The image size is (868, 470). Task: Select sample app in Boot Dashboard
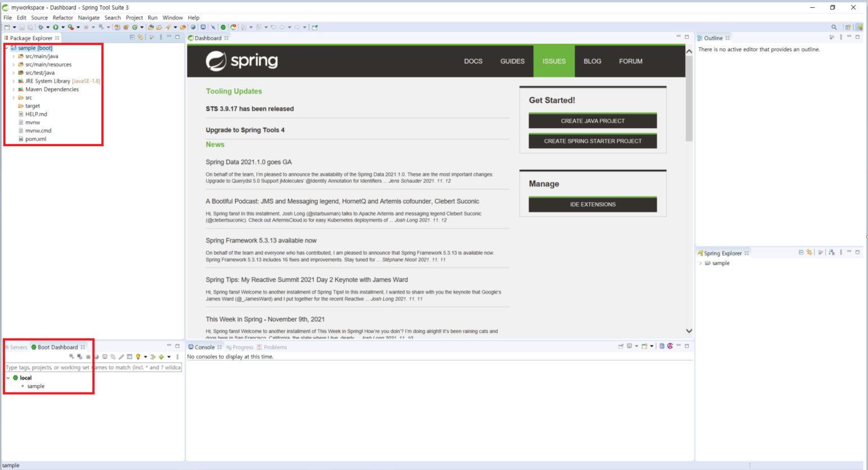click(35, 386)
